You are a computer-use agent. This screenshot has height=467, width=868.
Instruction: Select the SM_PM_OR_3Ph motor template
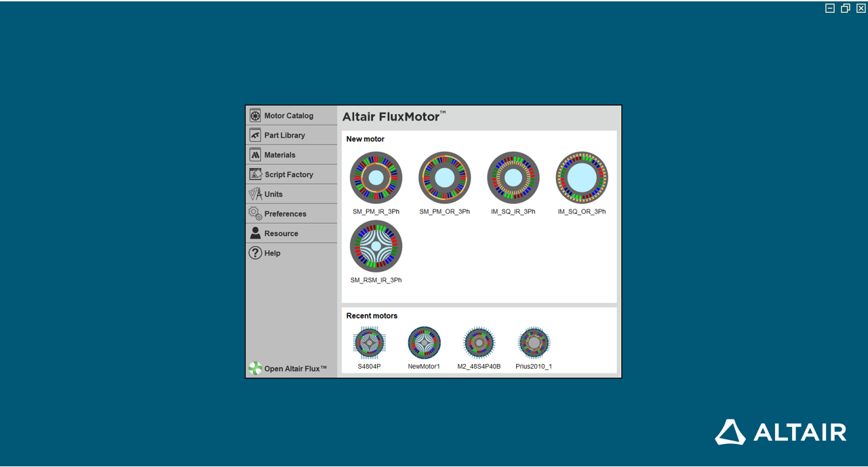tap(444, 178)
